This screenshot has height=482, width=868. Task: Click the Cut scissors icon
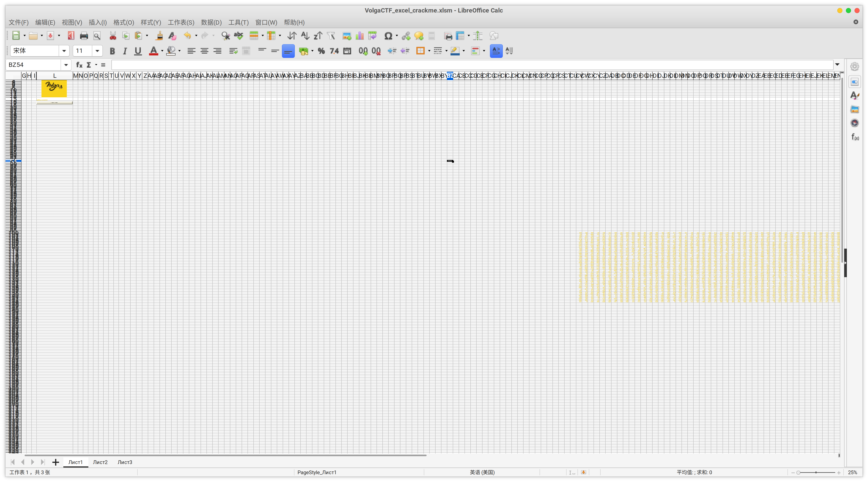pos(113,36)
